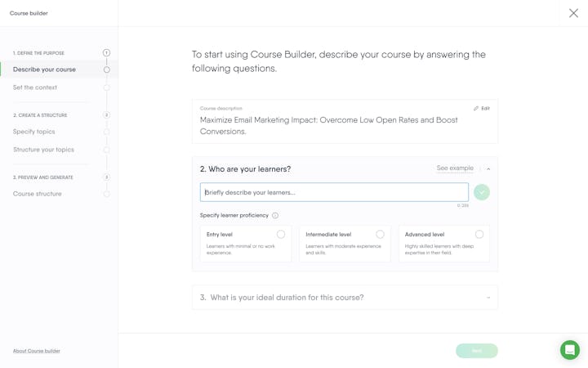588x368 pixels.
Task: Click the learner proficiency info icon
Action: pyautogui.click(x=275, y=216)
